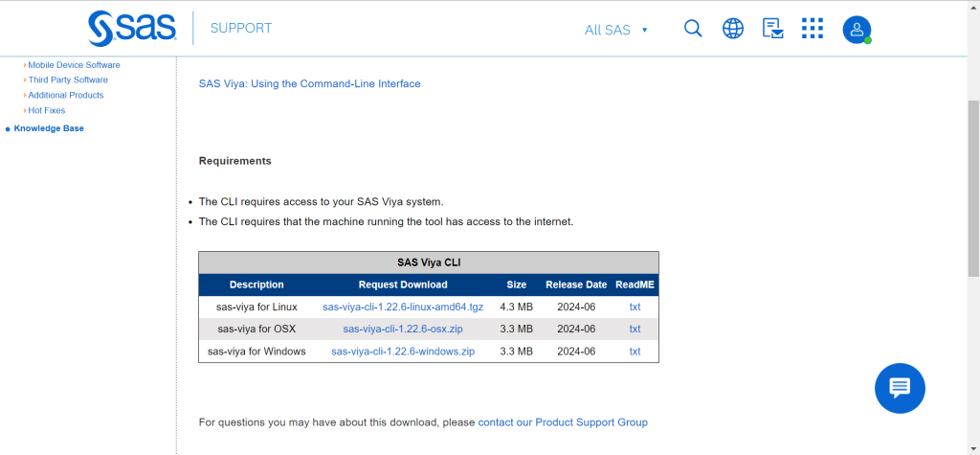Go to SUPPORT header section
Viewport: 980px width, 455px height.
click(241, 29)
